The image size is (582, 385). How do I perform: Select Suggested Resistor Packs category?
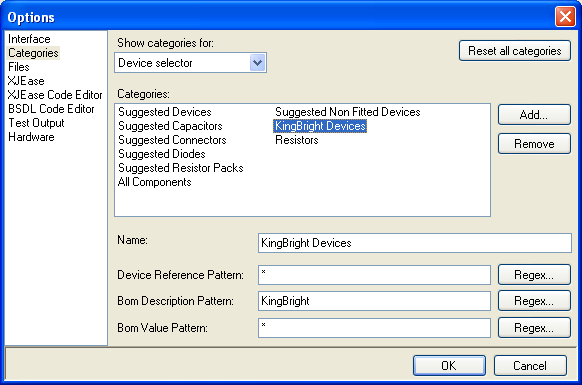pos(181,168)
